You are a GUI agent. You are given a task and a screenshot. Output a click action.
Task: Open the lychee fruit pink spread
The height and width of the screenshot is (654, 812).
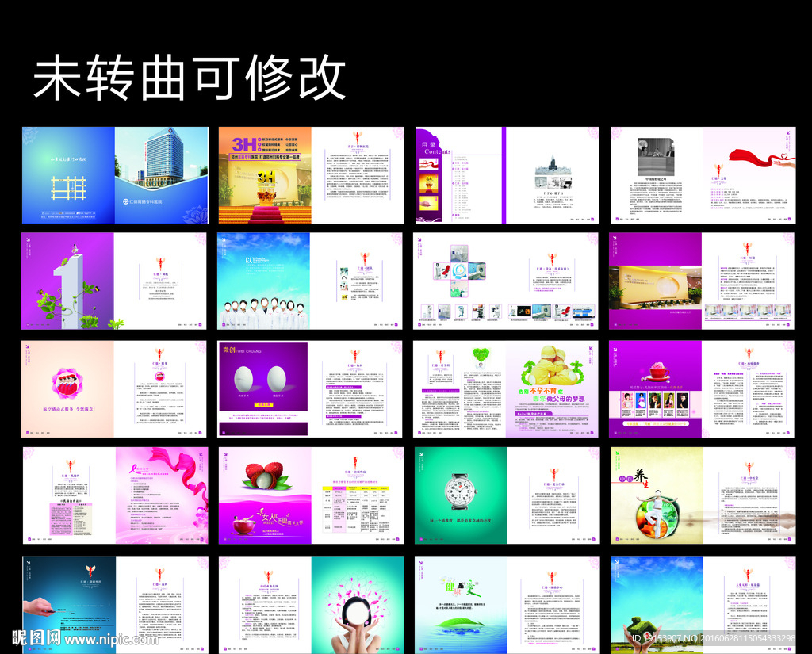311,495
